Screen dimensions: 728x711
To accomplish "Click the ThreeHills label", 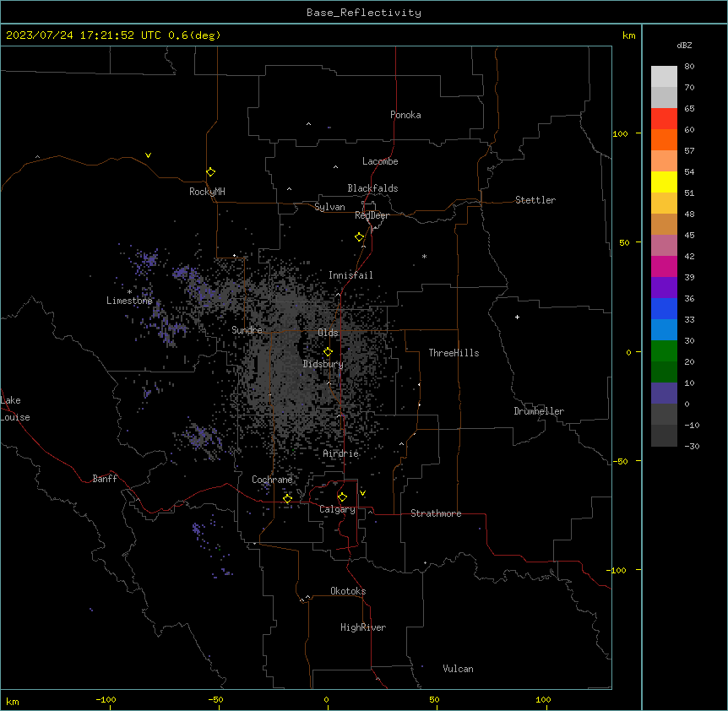I will tap(454, 353).
